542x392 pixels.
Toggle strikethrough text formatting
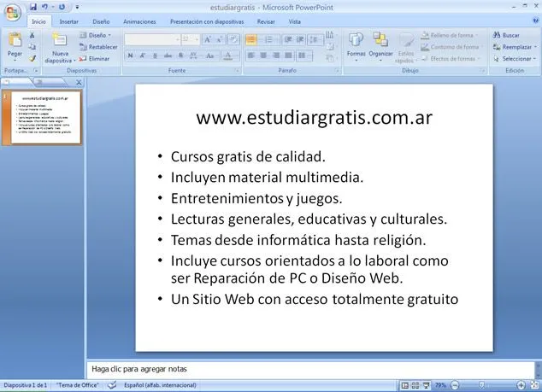[168, 56]
